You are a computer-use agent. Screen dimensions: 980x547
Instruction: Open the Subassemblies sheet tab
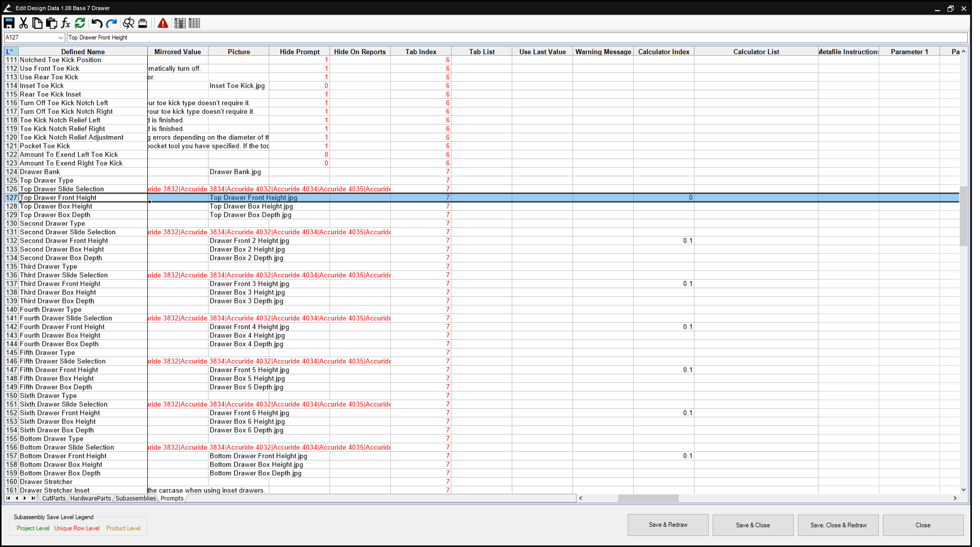pyautogui.click(x=135, y=498)
